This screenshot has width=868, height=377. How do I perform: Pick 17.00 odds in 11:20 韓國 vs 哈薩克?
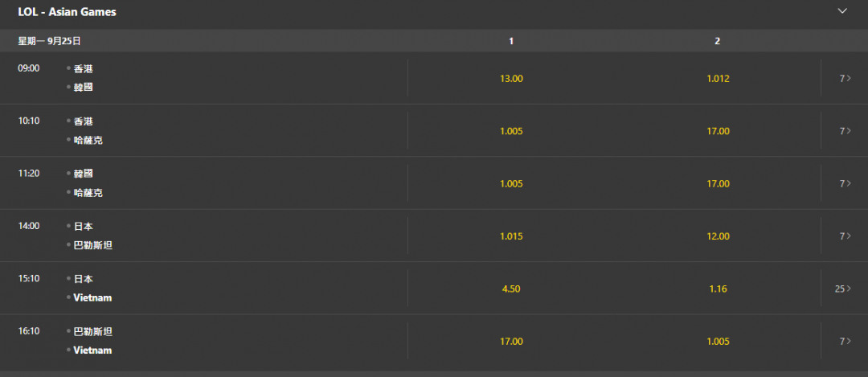point(718,183)
